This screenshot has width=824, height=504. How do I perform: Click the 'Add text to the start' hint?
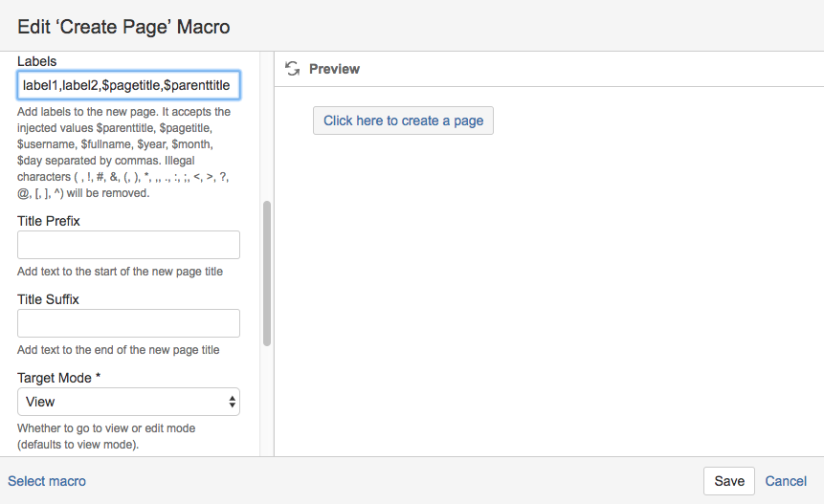pyautogui.click(x=120, y=272)
